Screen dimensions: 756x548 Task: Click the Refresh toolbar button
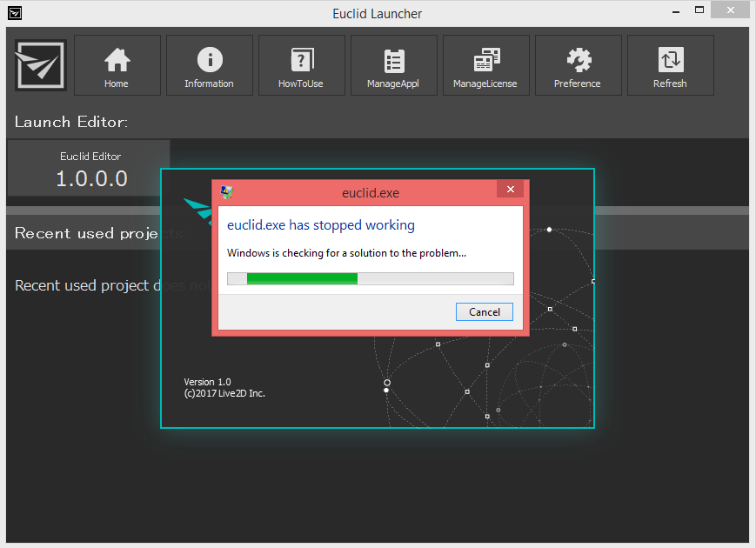(670, 65)
